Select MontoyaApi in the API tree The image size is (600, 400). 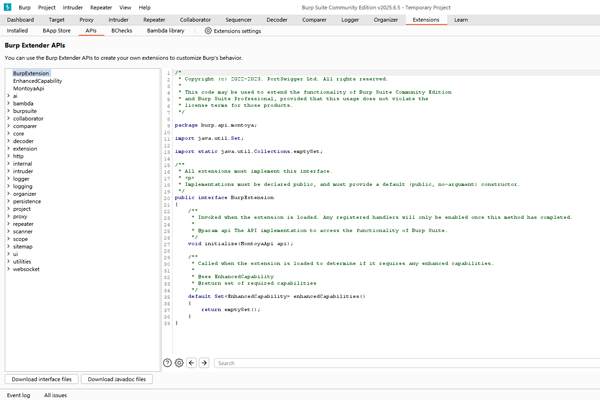click(x=29, y=88)
